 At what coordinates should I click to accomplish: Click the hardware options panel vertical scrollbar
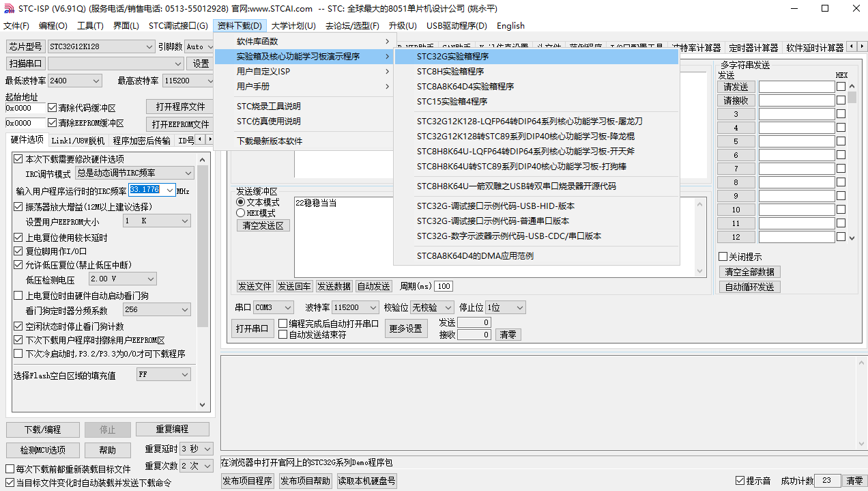203,281
